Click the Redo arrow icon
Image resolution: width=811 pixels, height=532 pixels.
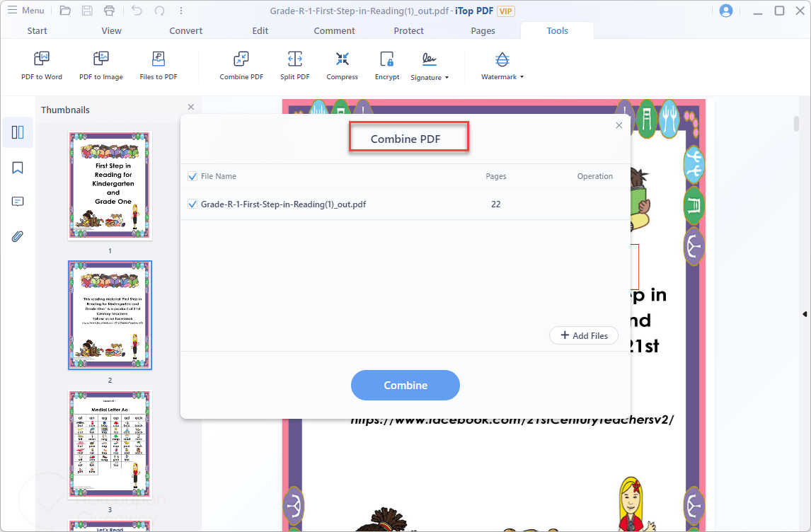(159, 11)
